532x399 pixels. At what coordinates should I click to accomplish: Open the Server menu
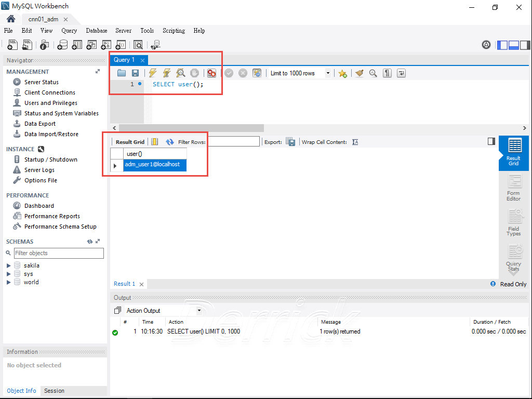coord(124,31)
